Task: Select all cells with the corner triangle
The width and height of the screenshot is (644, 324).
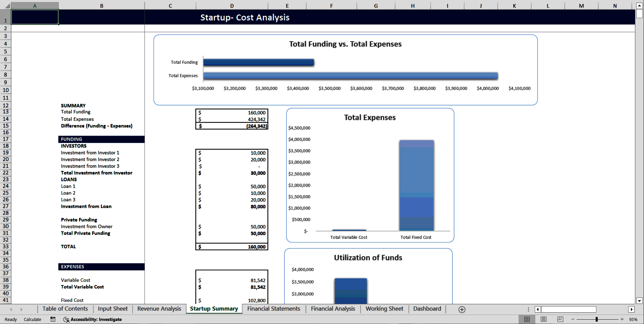Action: (7, 6)
